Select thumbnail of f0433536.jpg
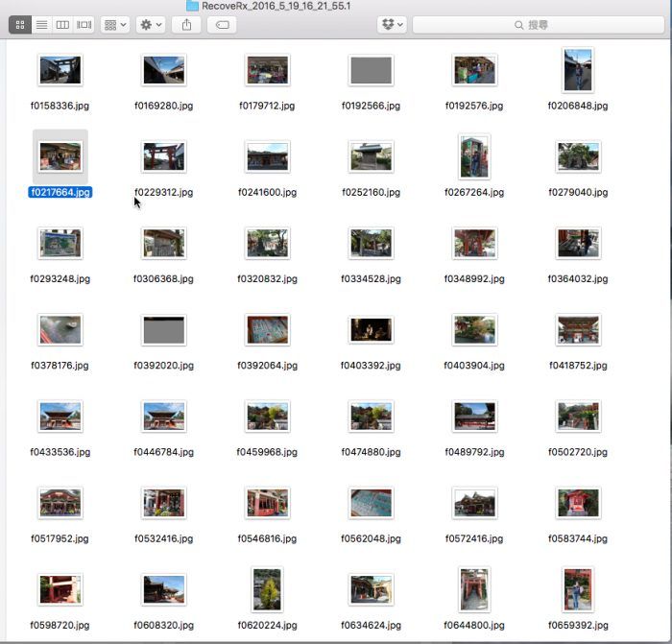672x644 pixels. coord(60,416)
